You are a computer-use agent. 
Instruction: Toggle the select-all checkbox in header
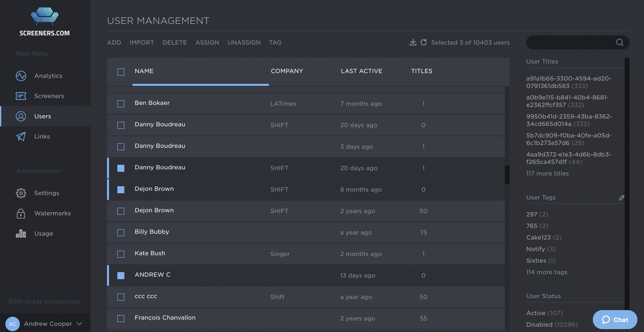coord(121,72)
